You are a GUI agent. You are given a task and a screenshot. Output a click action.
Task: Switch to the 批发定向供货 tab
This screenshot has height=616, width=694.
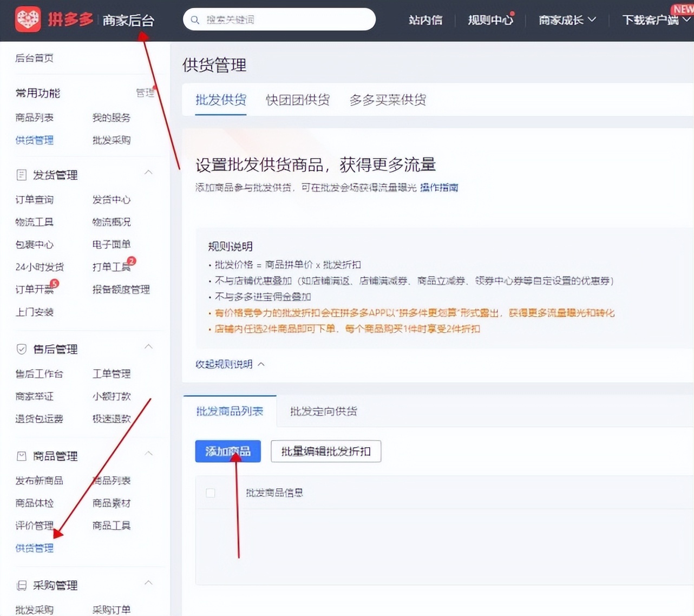point(323,411)
